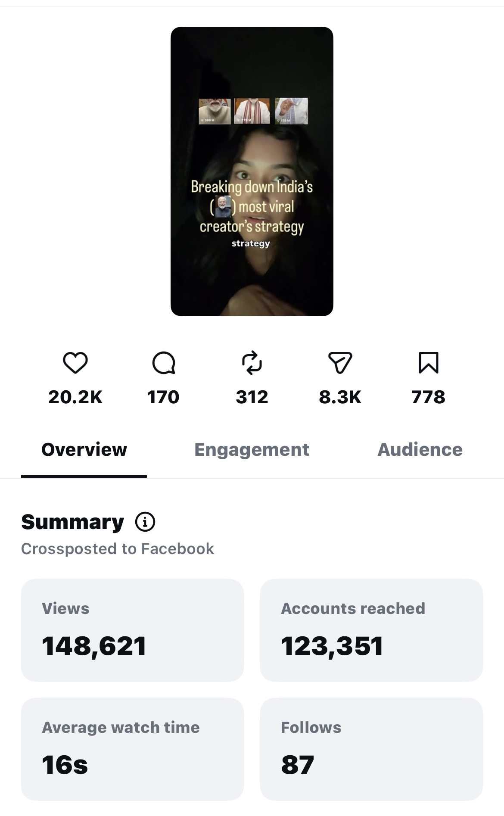Click the Accounts reached card
504x816 pixels.
click(x=371, y=630)
